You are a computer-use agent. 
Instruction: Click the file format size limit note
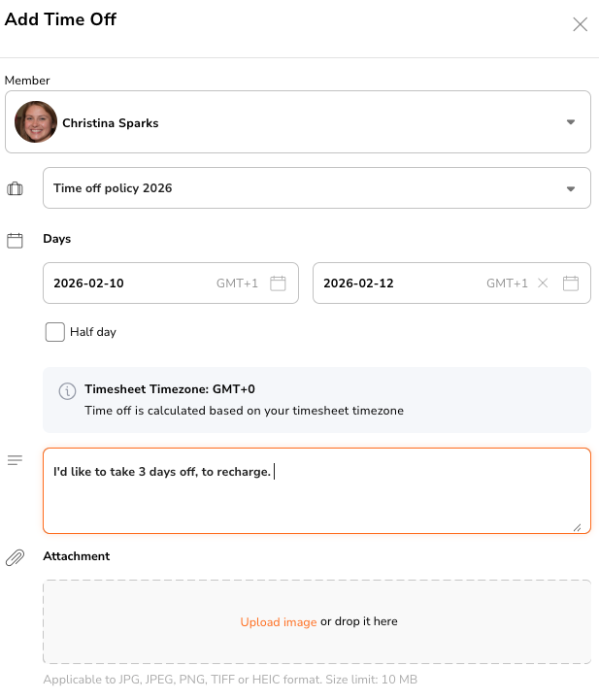tap(230, 680)
